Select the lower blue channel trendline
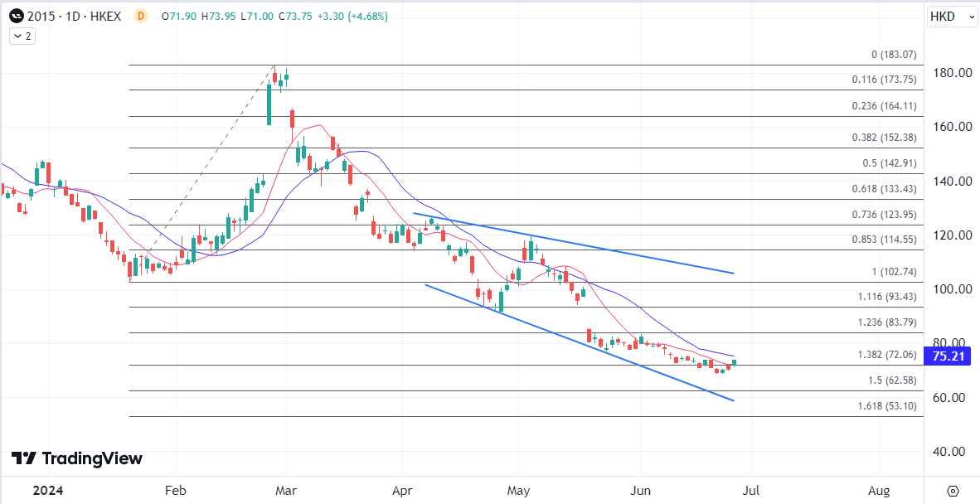 click(580, 341)
